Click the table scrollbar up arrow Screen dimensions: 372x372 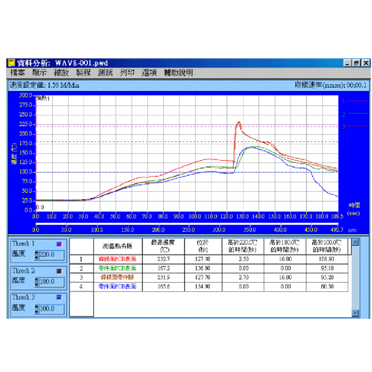[x=356, y=242]
